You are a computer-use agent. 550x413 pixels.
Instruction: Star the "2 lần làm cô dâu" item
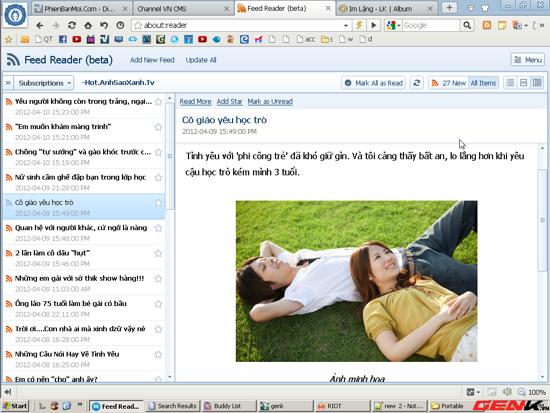click(158, 253)
